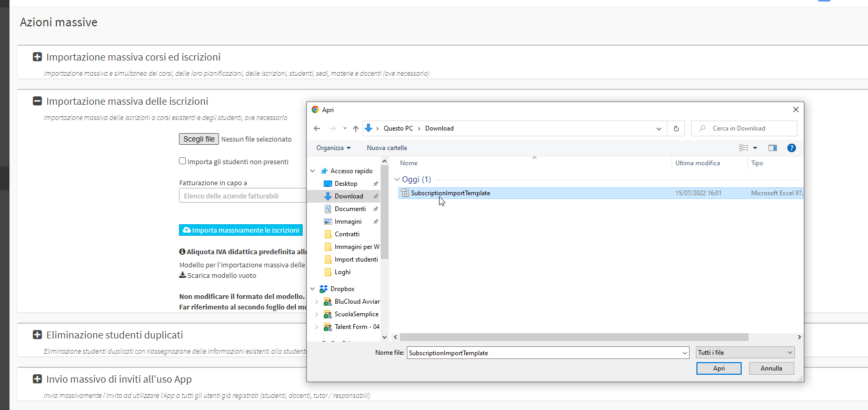Select the SubscriptionImportTemplate file
The height and width of the screenshot is (410, 868).
coord(601,193)
